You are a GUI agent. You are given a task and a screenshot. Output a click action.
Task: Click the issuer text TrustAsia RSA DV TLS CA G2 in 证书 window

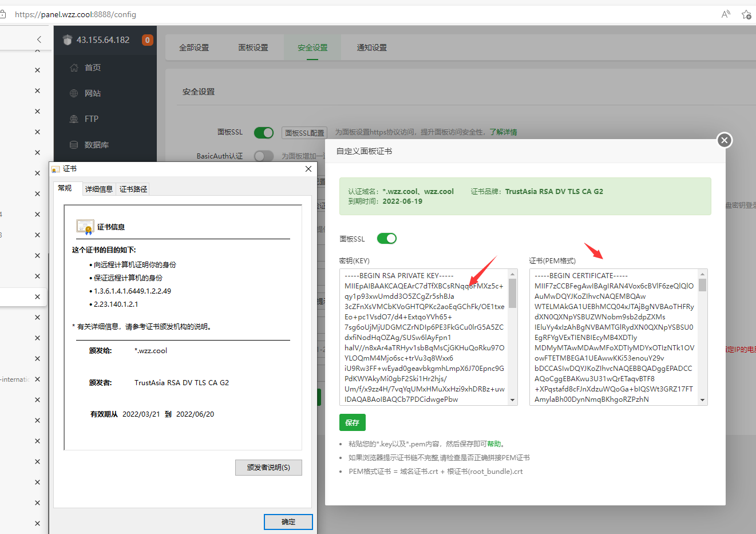(181, 383)
